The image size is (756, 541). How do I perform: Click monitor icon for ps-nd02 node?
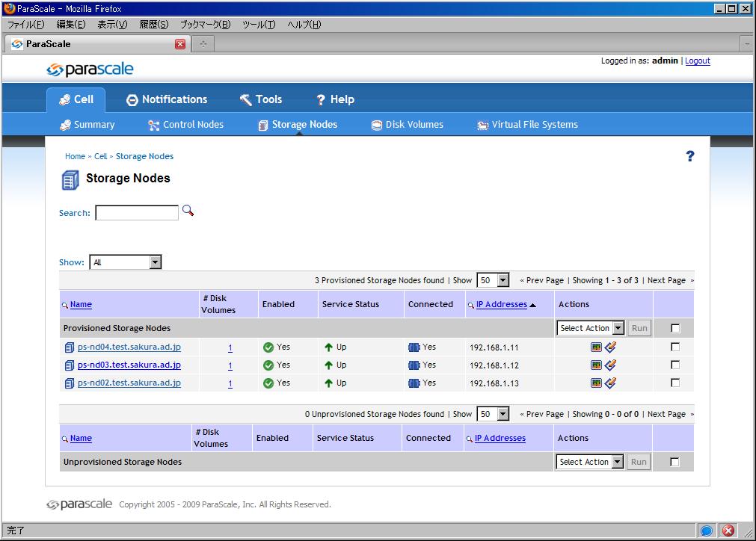point(596,383)
